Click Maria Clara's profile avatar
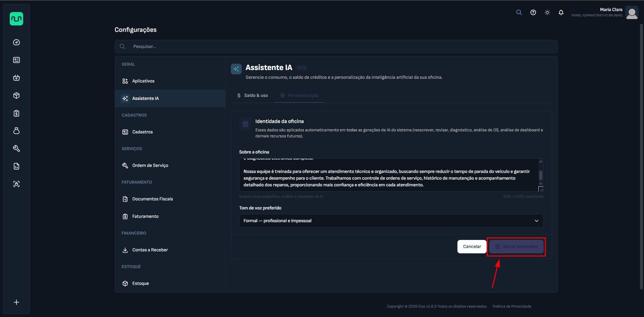Screen dimensions: 644x317 coord(632,13)
